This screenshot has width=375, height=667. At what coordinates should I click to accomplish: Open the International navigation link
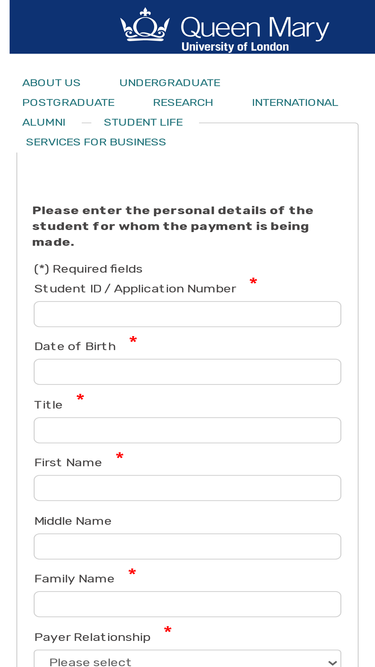(295, 103)
